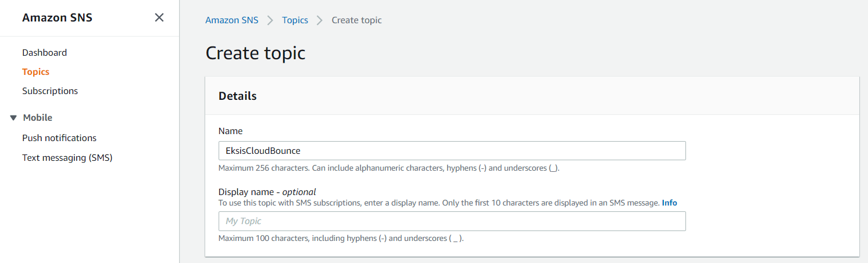The height and width of the screenshot is (263, 868).
Task: Select Topics in the sidebar navigation
Action: coord(35,72)
